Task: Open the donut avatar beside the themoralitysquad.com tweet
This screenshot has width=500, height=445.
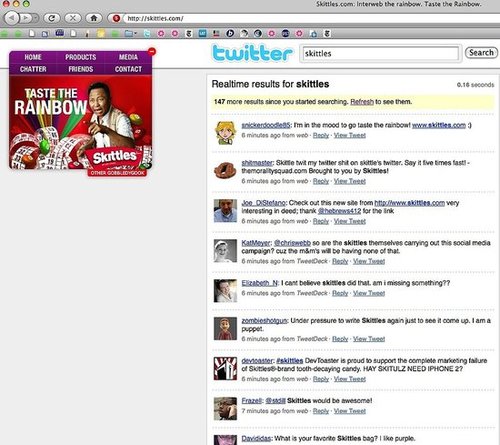Action: [225, 170]
